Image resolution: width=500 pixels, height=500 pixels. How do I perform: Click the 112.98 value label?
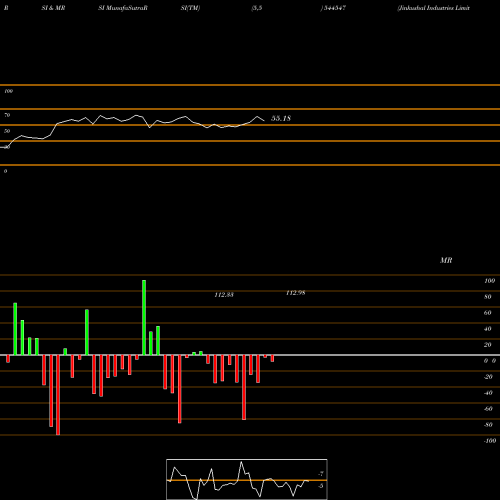click(x=296, y=293)
